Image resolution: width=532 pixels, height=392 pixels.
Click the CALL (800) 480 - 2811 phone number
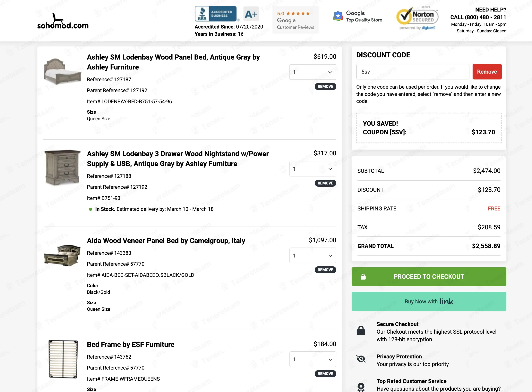click(478, 17)
